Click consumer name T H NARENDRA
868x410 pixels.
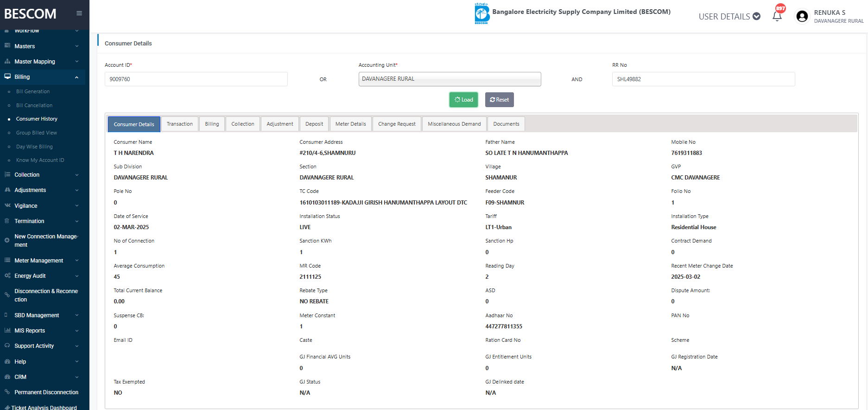click(x=133, y=153)
